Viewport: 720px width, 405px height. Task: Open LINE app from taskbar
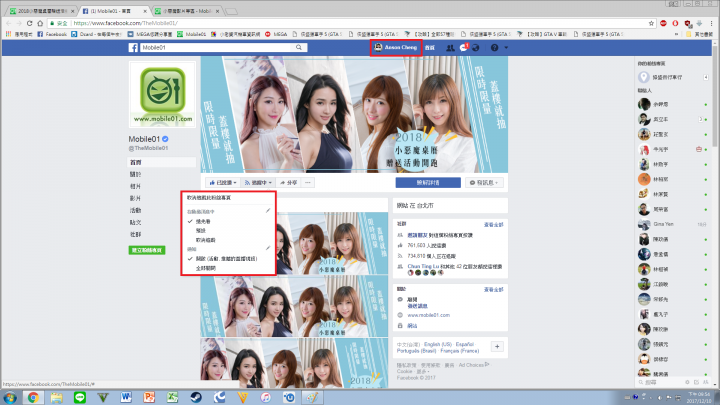pos(80,397)
